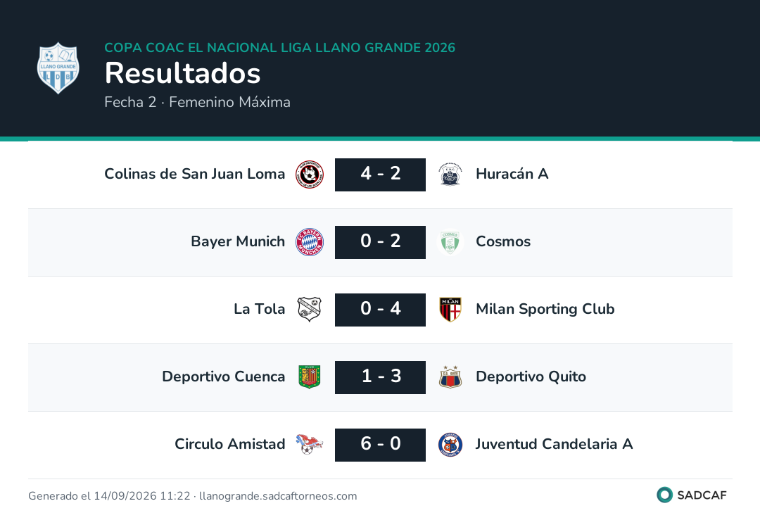Open the 4 - 2 score box

[x=381, y=175]
